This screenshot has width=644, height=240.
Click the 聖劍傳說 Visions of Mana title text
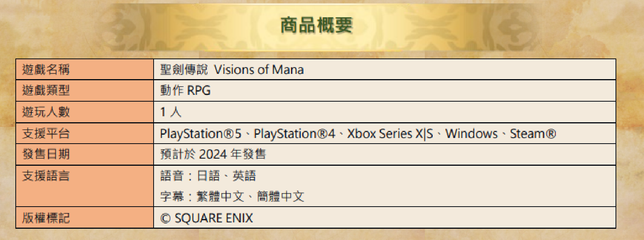tap(232, 69)
